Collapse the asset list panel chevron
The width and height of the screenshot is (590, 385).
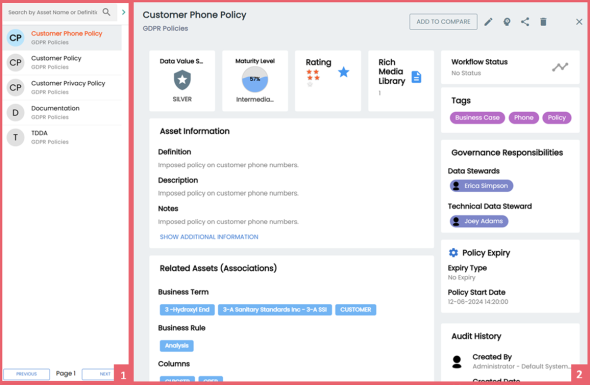(123, 12)
